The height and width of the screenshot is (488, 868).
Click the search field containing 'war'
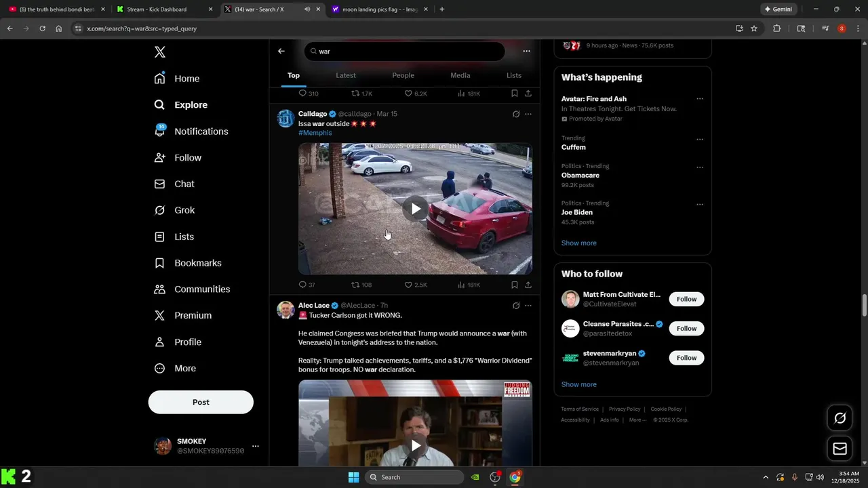pyautogui.click(x=404, y=52)
